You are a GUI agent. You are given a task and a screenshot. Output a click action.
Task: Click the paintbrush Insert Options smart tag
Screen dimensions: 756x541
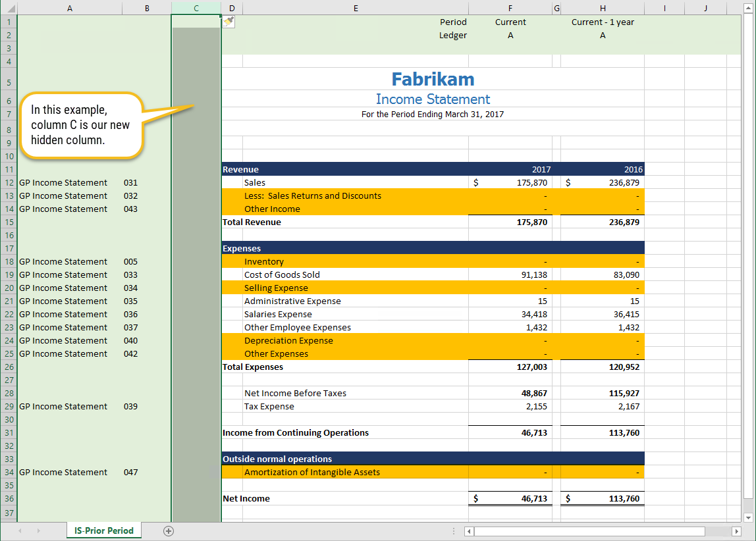coord(227,22)
